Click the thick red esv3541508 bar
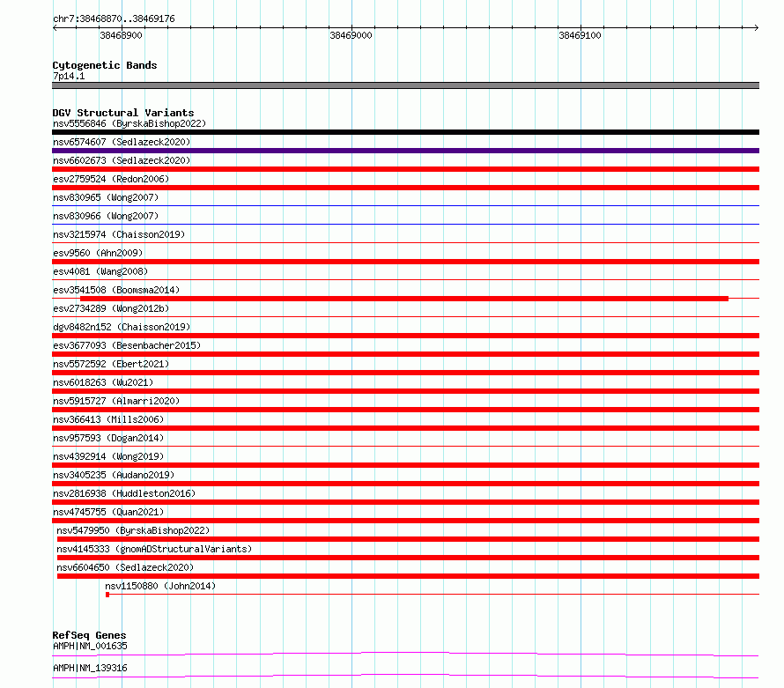This screenshot has height=688, width=784. point(404,299)
